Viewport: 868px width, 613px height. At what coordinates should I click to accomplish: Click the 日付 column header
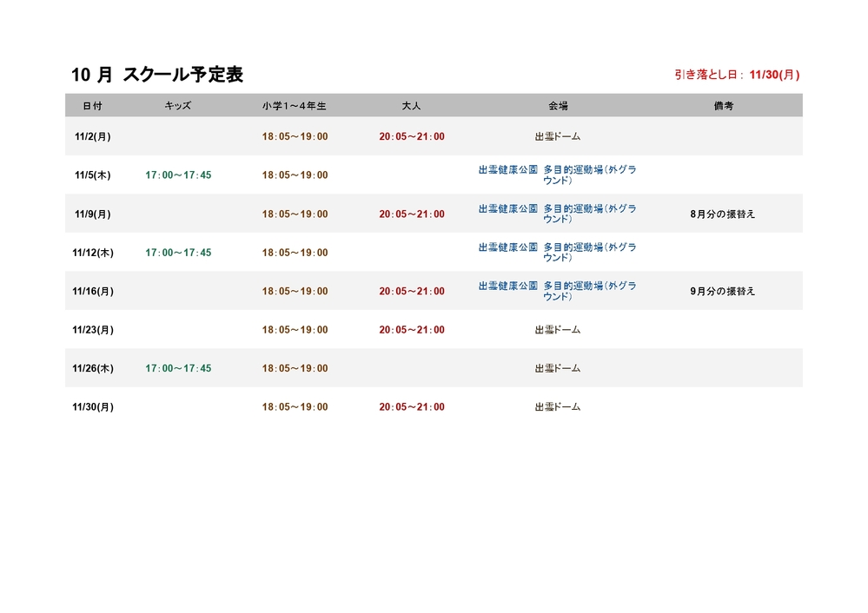point(92,106)
